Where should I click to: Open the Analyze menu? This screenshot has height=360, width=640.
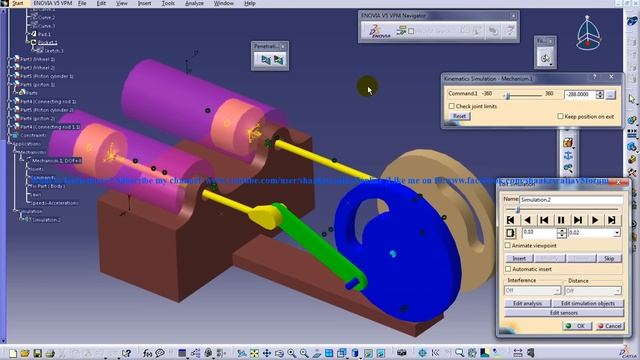[194, 3]
